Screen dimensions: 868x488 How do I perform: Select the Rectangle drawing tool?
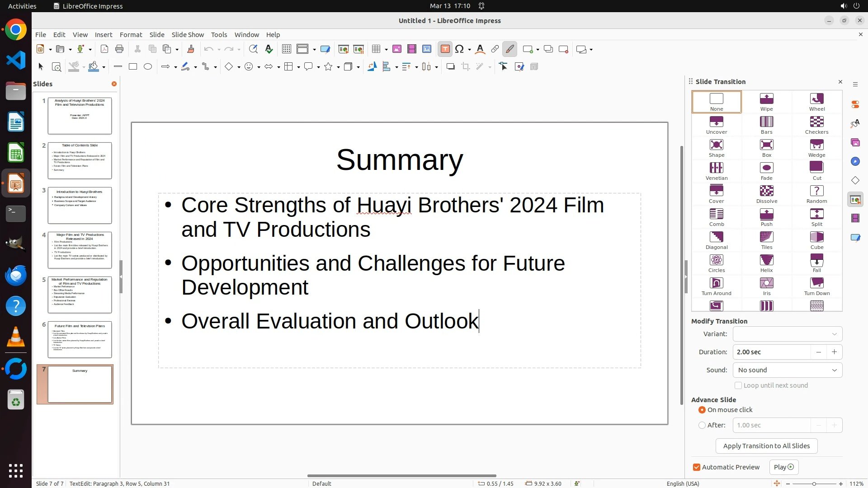[133, 67]
